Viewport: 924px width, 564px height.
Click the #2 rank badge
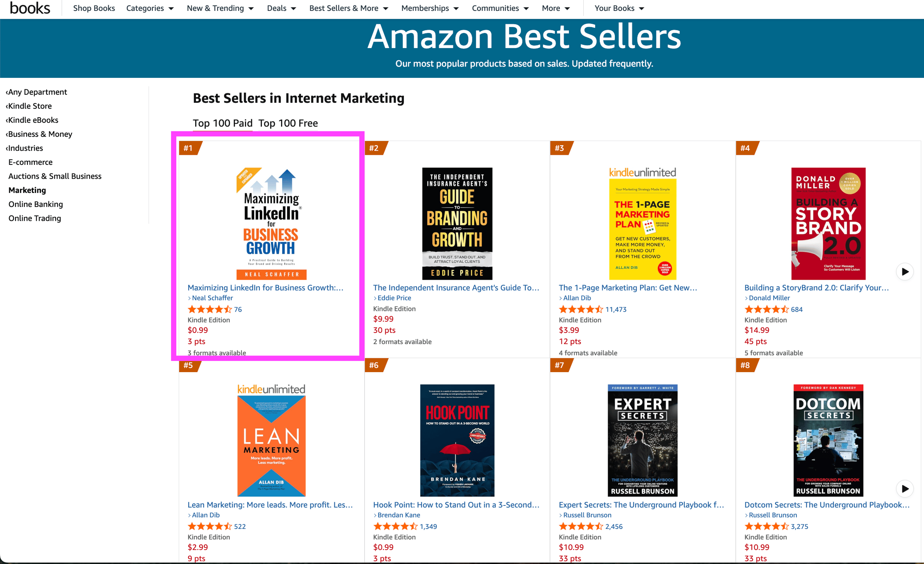point(374,148)
